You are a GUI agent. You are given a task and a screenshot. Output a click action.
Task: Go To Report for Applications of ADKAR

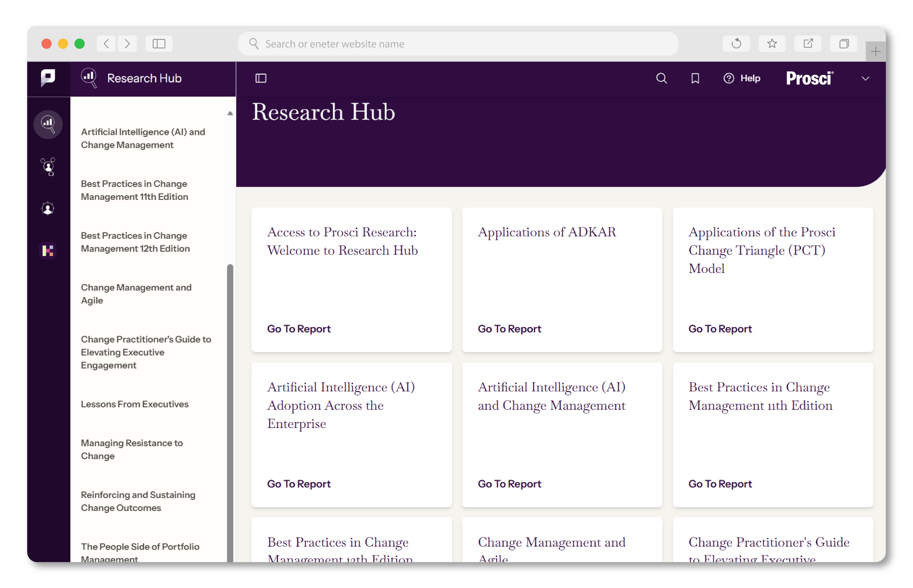click(x=509, y=329)
